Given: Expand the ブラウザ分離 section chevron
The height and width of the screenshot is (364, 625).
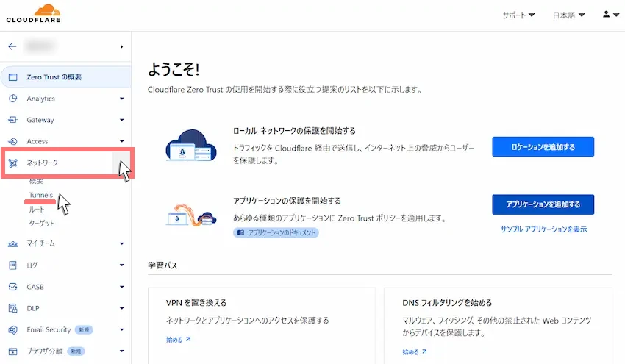Looking at the screenshot, I should tap(121, 351).
